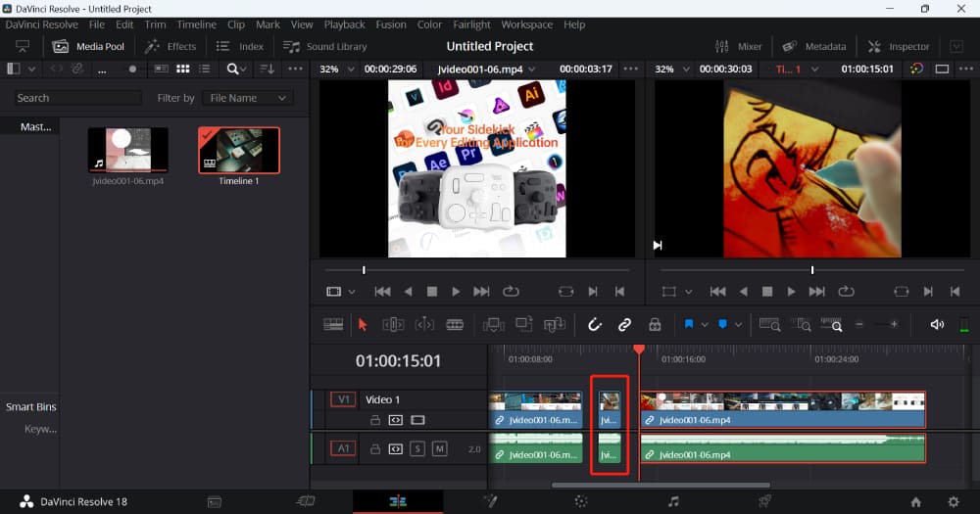Click the Detail Zoom icon
This screenshot has width=980, height=514.
point(802,325)
